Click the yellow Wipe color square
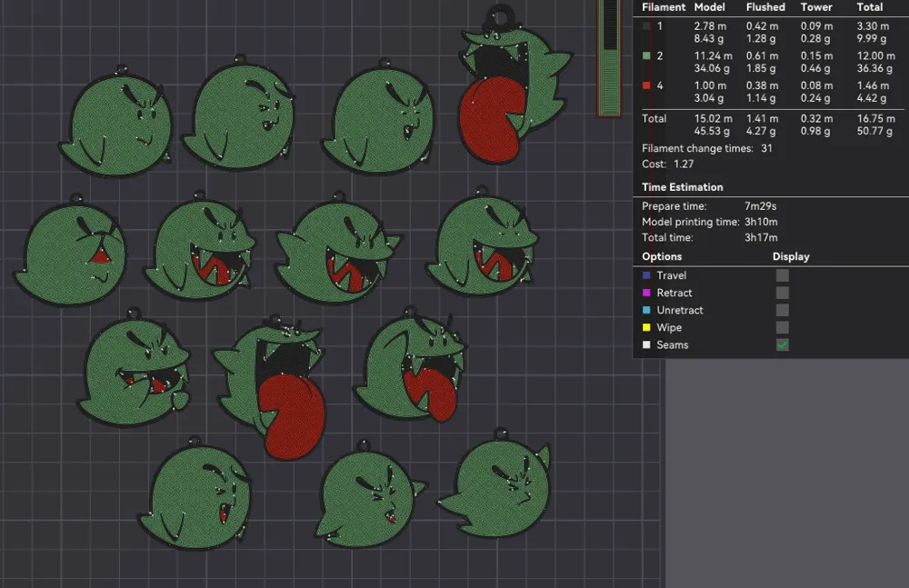Viewport: 909px width, 588px height. tap(646, 328)
